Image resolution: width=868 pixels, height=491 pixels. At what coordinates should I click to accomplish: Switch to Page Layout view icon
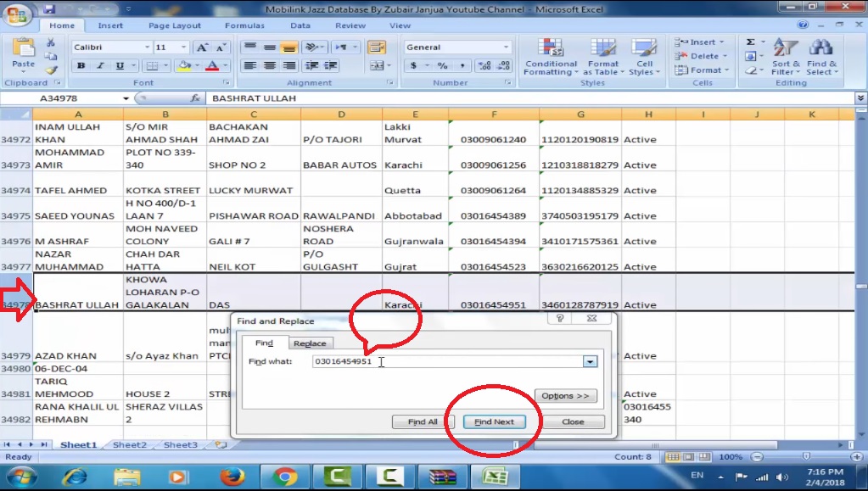point(688,457)
